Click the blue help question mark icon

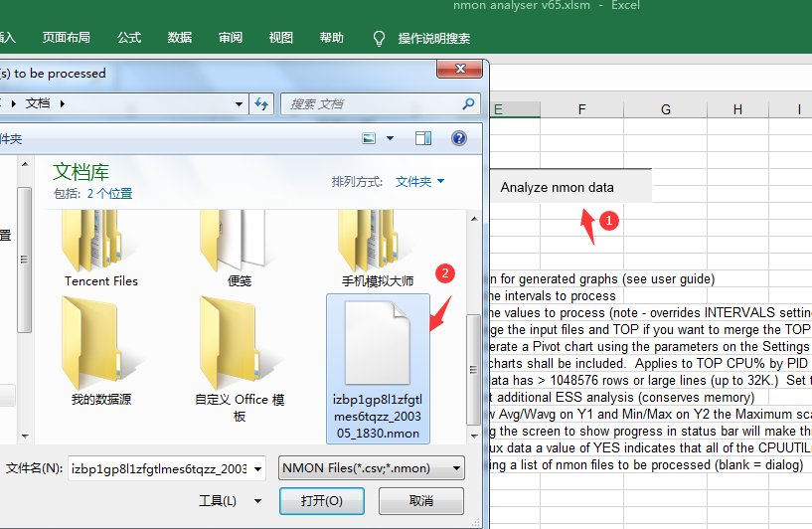tap(459, 138)
